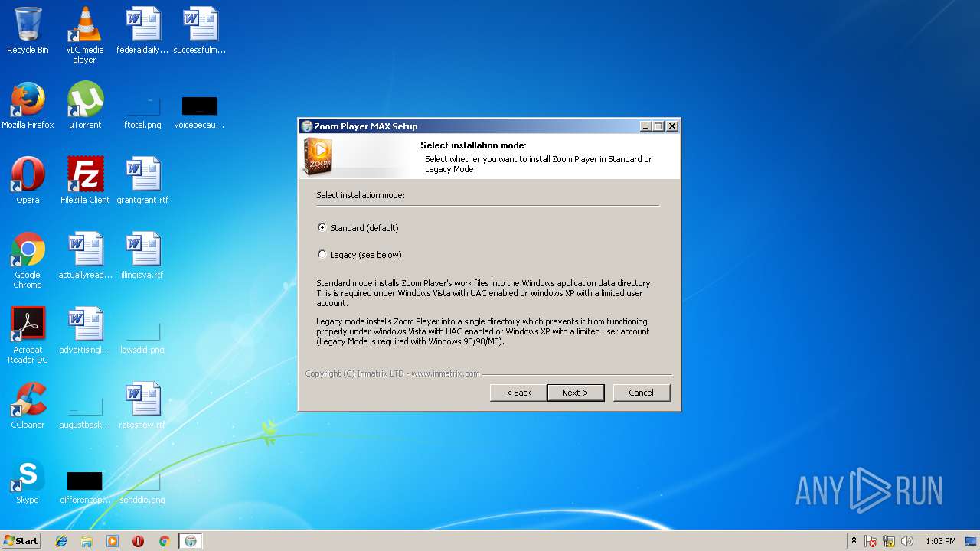
Task: Select the Opera desktop shortcut
Action: click(x=28, y=181)
